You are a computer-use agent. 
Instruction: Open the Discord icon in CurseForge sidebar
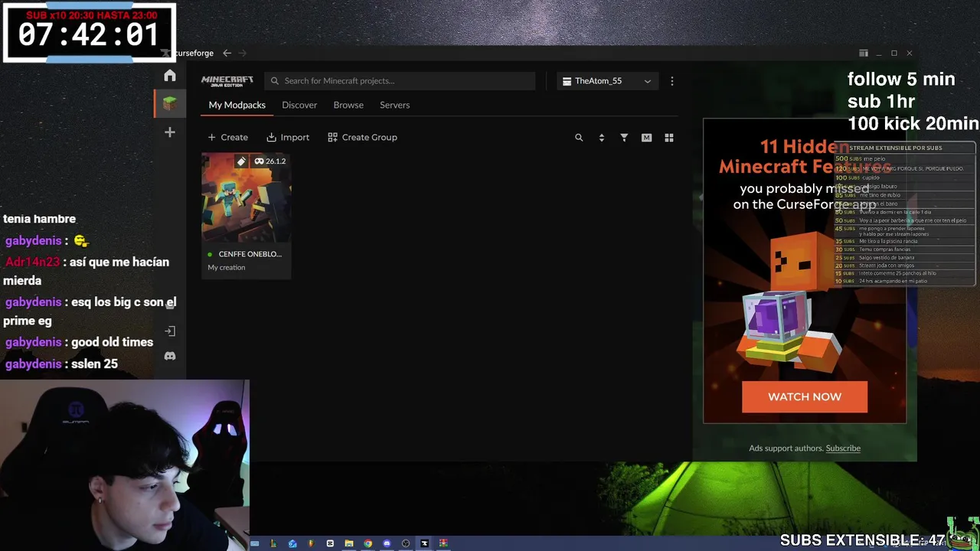pos(170,357)
